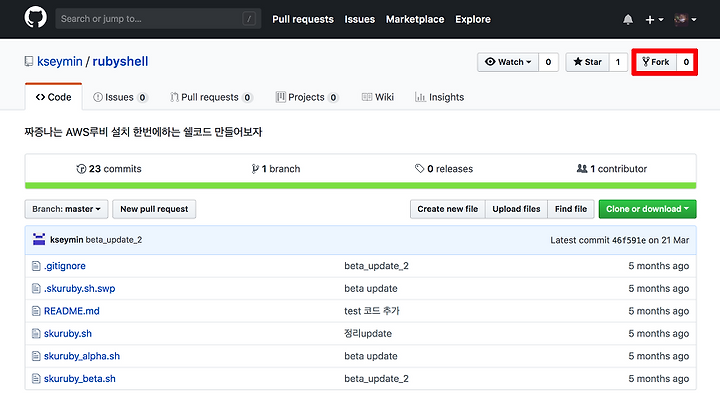View watchers count next to Watch

tap(548, 62)
